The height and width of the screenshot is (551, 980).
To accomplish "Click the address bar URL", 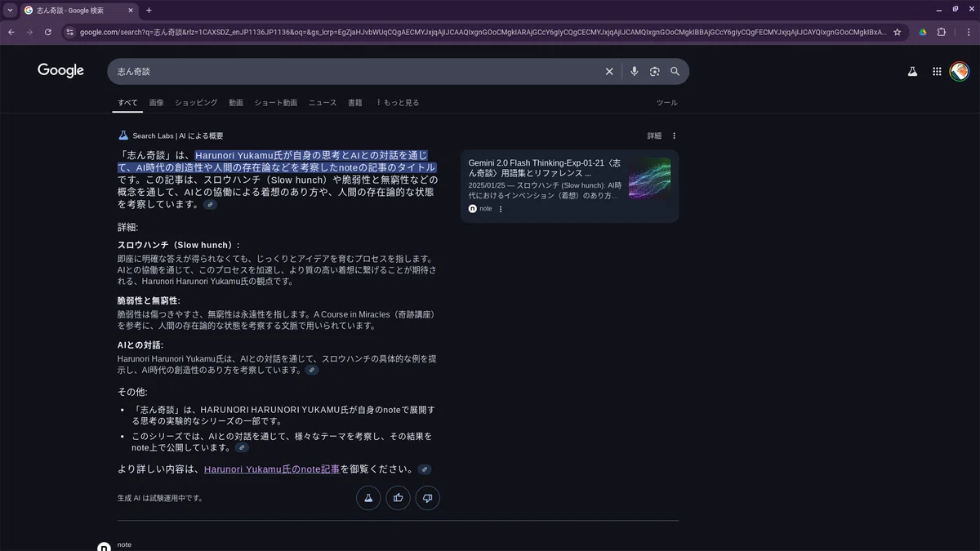I will 482,32.
